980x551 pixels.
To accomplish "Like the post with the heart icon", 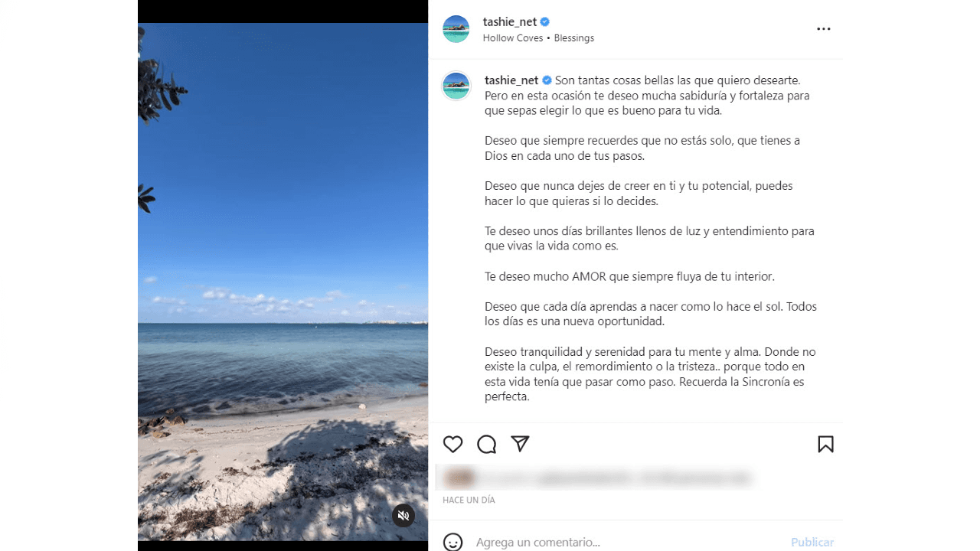I will click(x=453, y=445).
